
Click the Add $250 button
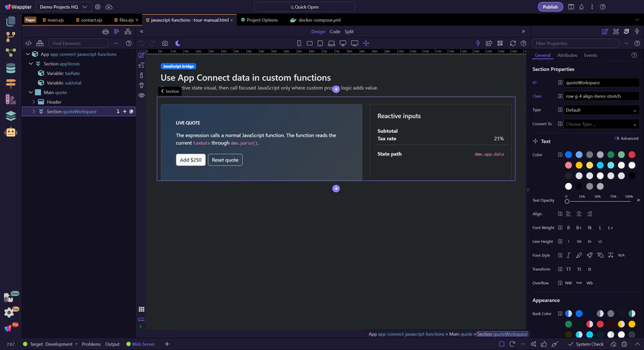[x=191, y=160]
